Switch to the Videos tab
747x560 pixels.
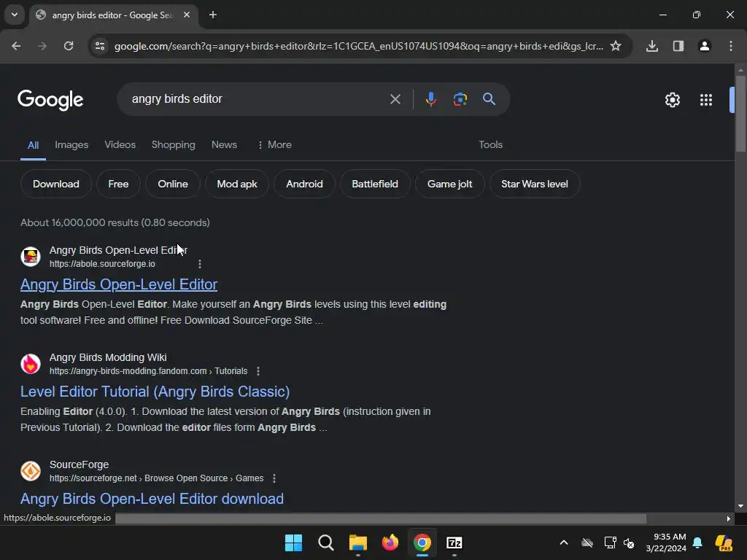click(120, 145)
